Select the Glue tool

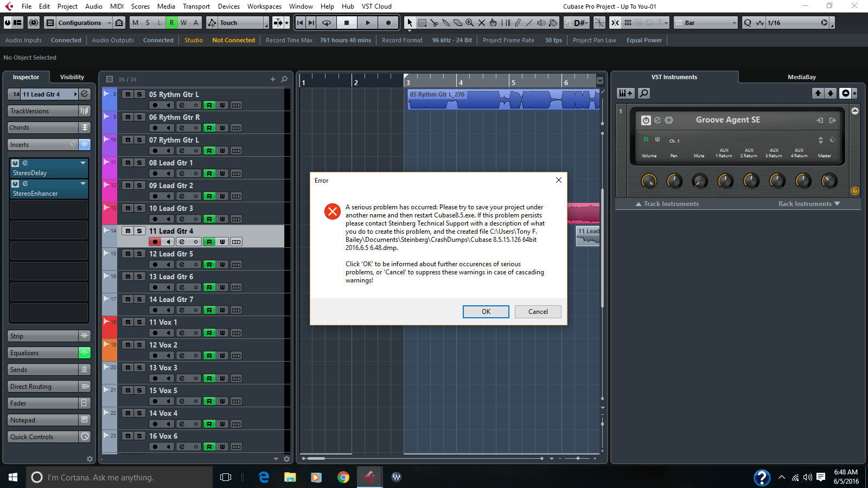[x=446, y=23]
